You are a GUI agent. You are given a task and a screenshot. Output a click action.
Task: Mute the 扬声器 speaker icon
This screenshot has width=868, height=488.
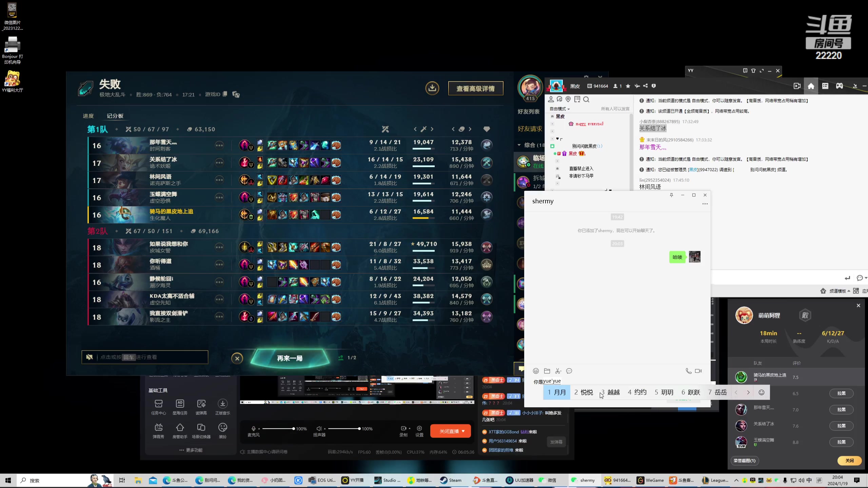[x=319, y=429]
